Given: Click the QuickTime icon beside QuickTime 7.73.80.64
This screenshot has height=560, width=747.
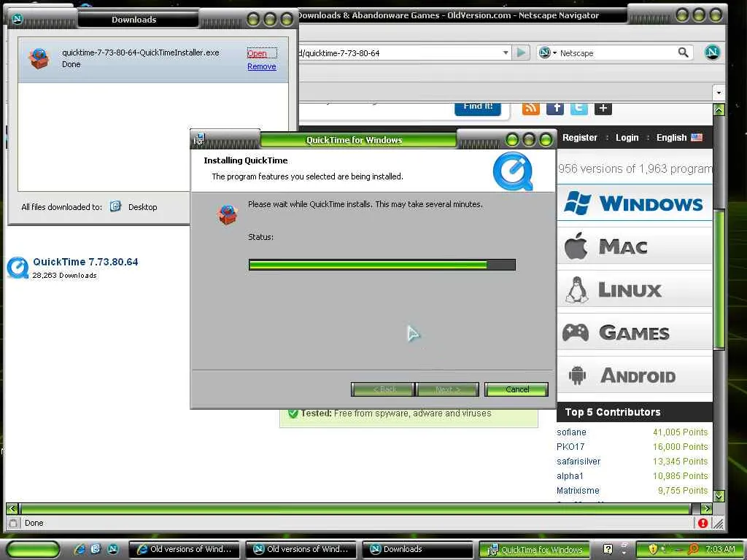Looking at the screenshot, I should pos(18,268).
